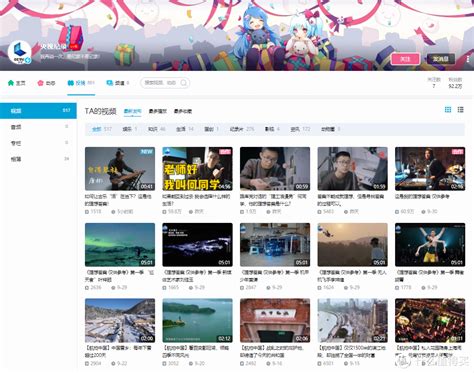474x373 pixels.
Task: Filter by 生活 category
Action: (x=185, y=129)
